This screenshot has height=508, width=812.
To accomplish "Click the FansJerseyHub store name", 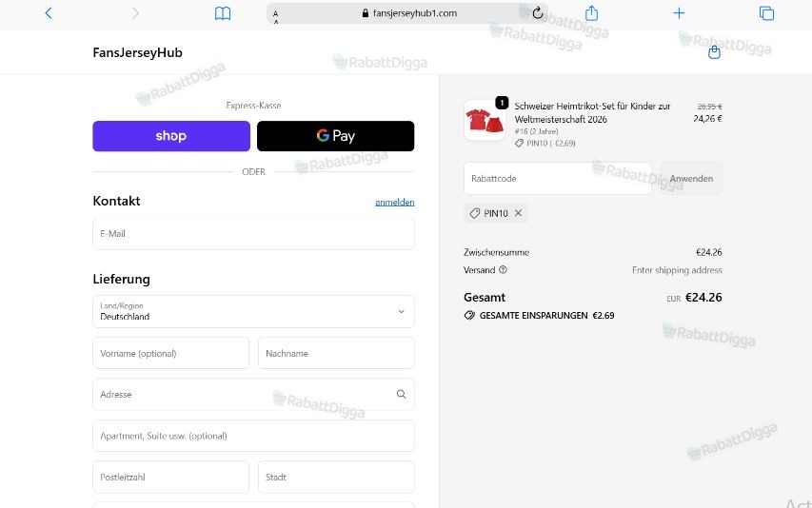I will point(137,52).
